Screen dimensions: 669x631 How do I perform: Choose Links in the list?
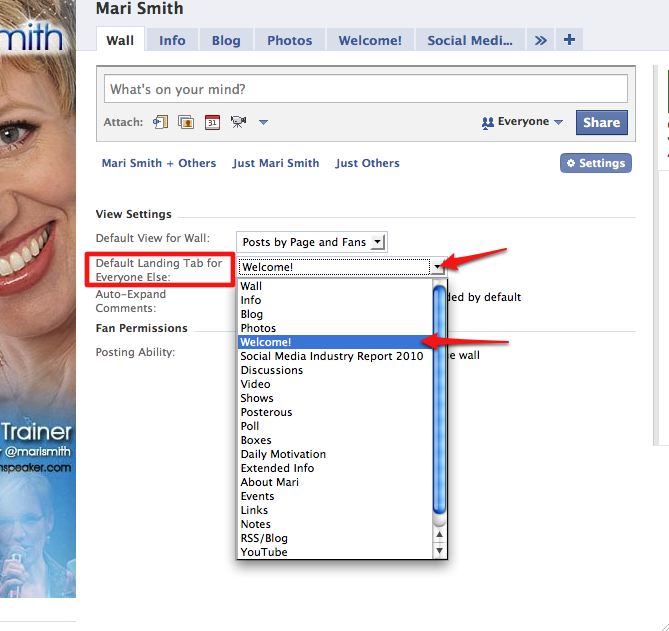coord(335,510)
